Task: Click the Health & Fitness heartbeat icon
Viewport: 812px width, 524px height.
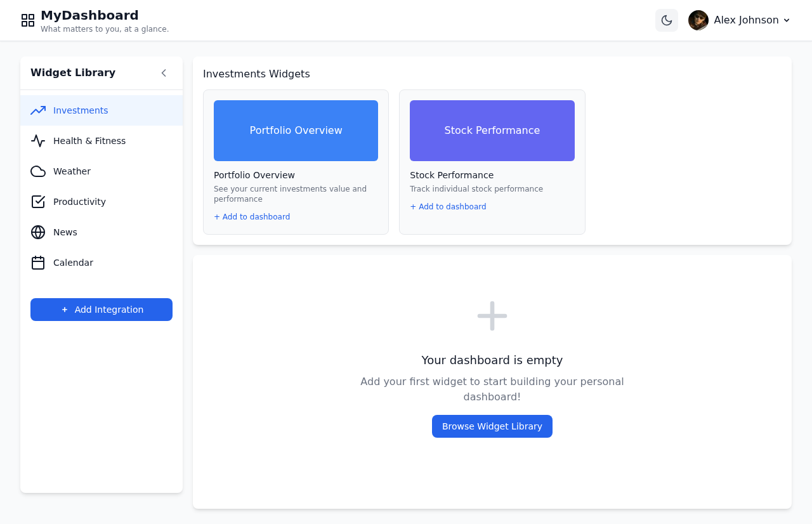Action: click(x=37, y=140)
